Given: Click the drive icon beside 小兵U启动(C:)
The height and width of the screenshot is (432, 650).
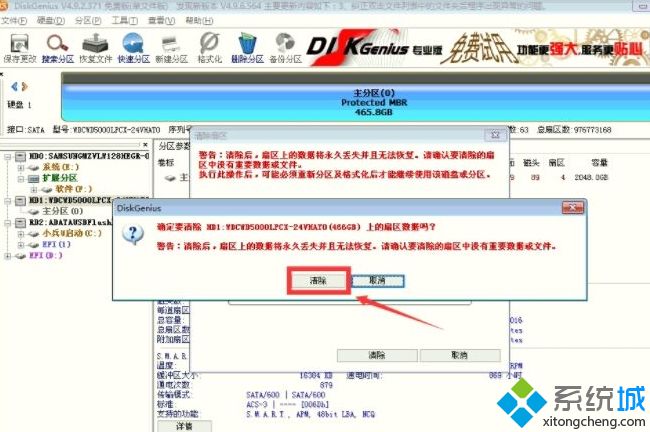Looking at the screenshot, I should click(x=34, y=234).
